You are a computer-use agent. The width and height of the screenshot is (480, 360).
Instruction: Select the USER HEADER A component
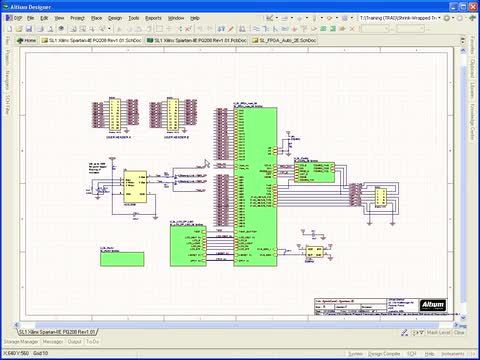pos(115,114)
